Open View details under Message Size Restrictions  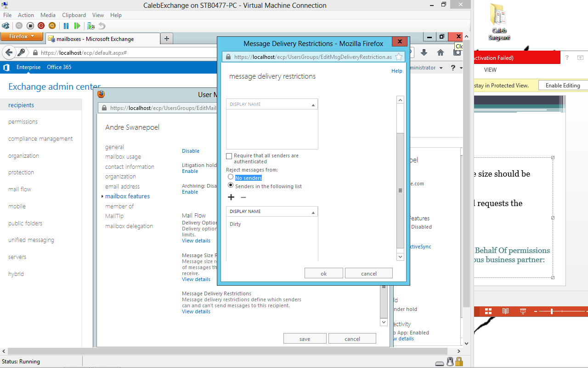196,279
